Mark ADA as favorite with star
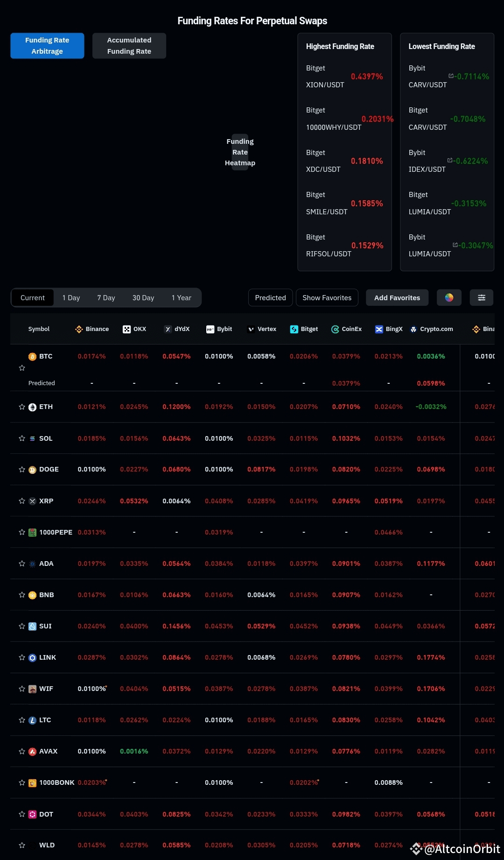 22,564
